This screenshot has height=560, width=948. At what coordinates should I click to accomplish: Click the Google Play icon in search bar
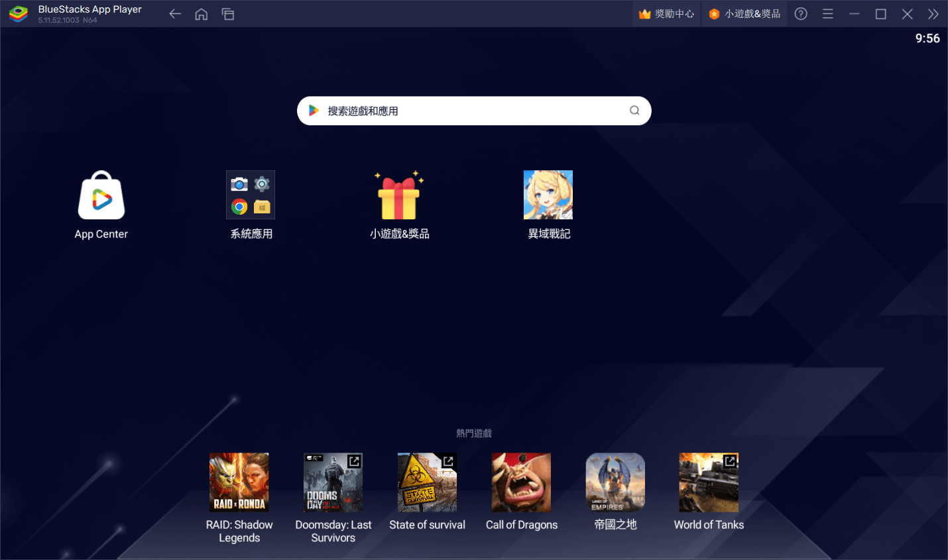coord(314,111)
